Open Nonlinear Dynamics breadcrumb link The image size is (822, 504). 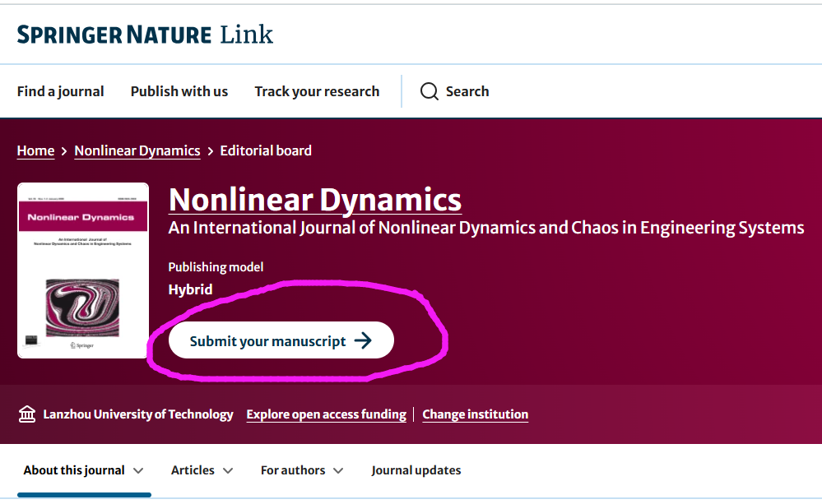tap(137, 150)
